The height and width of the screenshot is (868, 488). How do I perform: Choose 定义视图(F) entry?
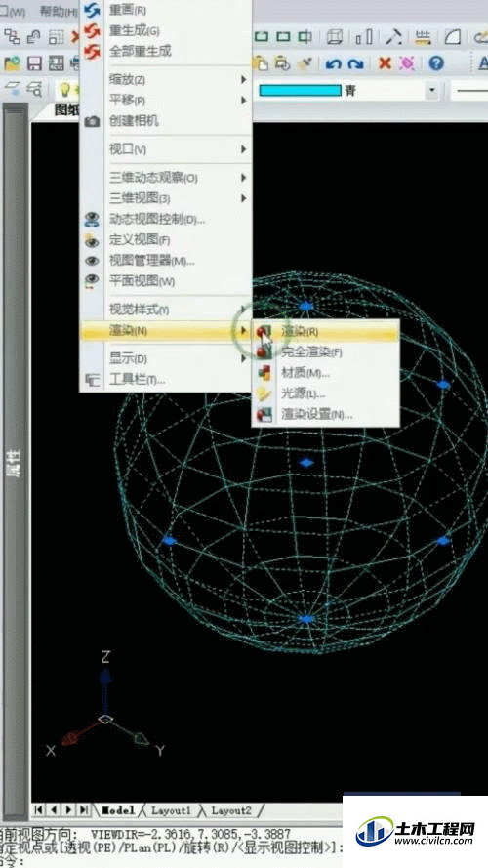(x=166, y=240)
